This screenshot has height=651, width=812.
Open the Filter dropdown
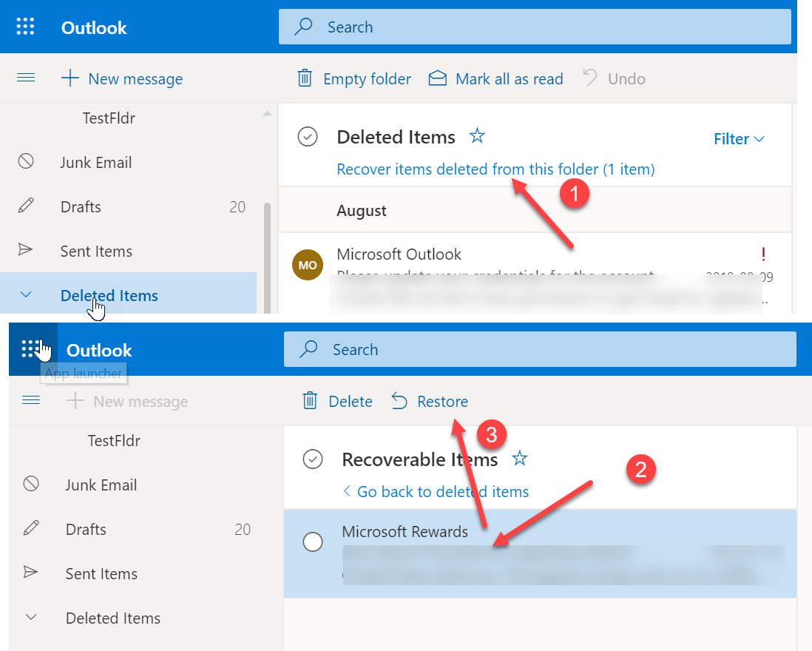pyautogui.click(x=739, y=139)
